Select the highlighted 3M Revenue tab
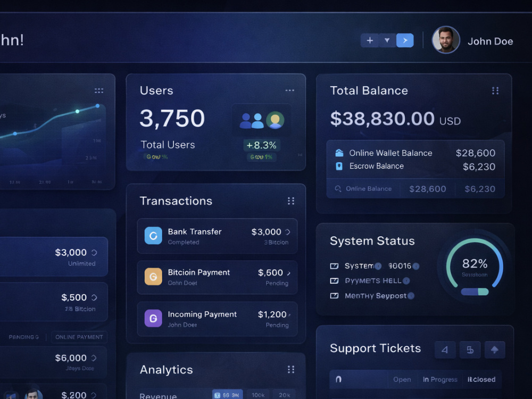This screenshot has width=532, height=399. (227, 395)
